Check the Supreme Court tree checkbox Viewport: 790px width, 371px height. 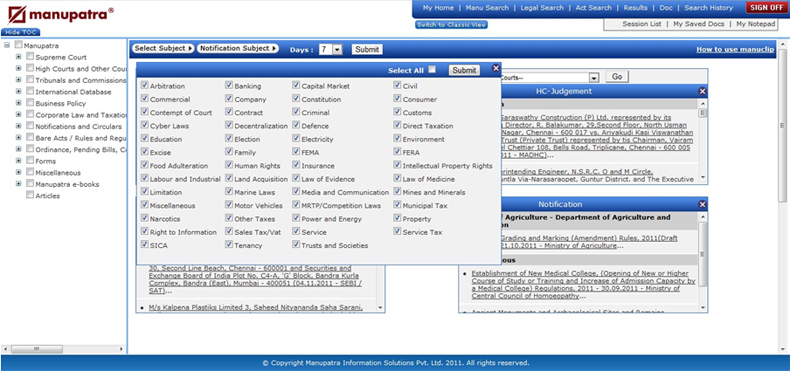coord(30,56)
